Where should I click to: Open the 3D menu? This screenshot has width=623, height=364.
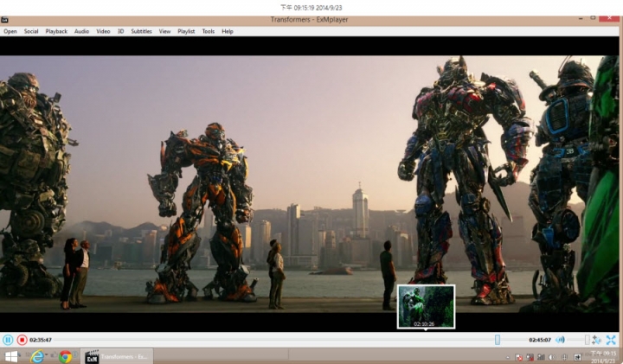121,31
